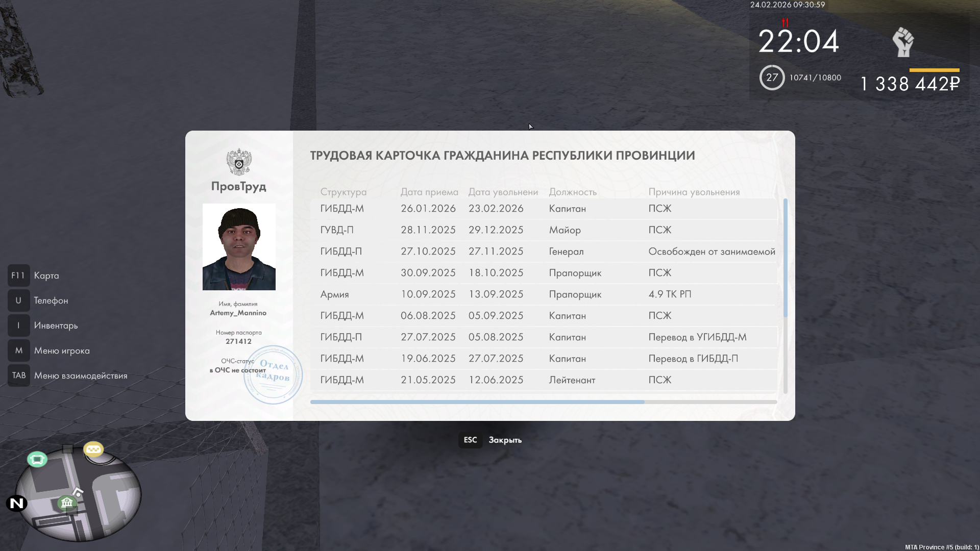Image resolution: width=980 pixels, height=551 pixels.
Task: Click the character photo thumbnail
Action: pyautogui.click(x=239, y=247)
